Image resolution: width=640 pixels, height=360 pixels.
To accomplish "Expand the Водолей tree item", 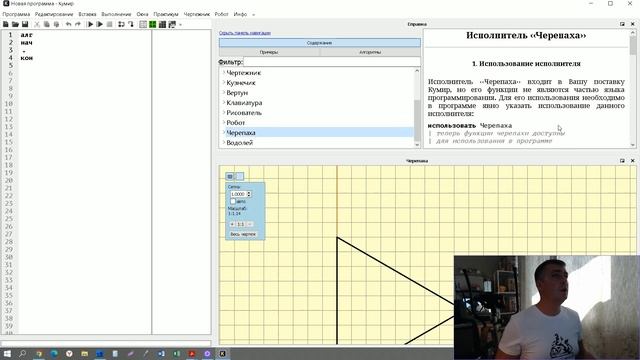I will pos(224,142).
